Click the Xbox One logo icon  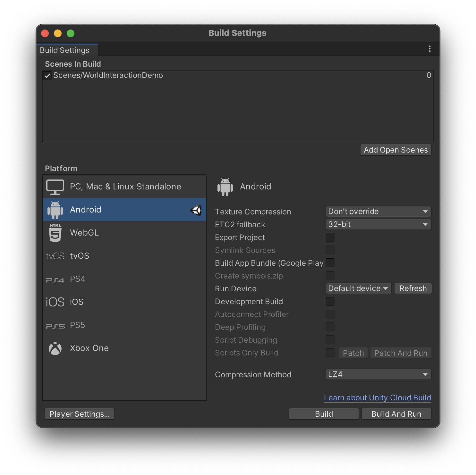pos(55,349)
